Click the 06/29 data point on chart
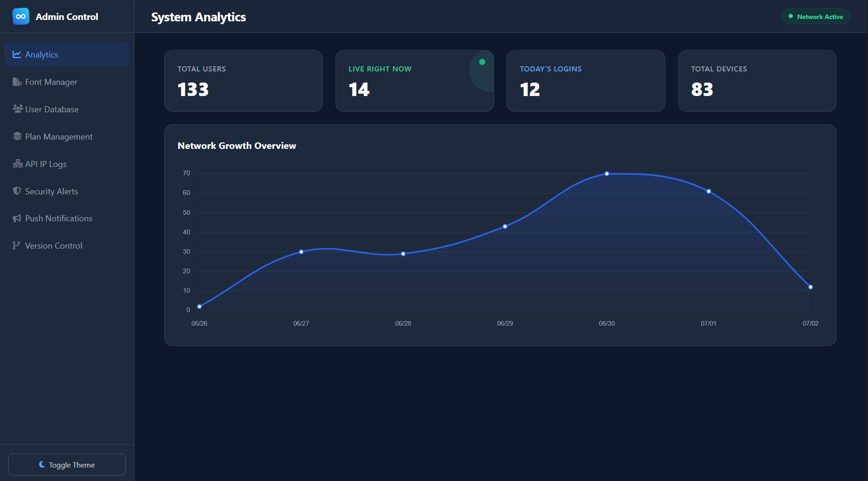Image resolution: width=868 pixels, height=481 pixels. coord(505,226)
